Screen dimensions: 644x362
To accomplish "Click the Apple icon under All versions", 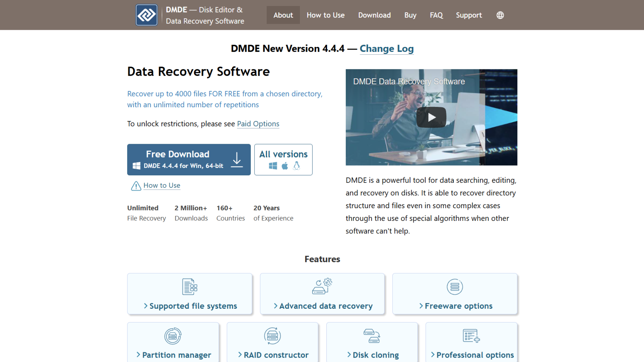I will point(285,166).
